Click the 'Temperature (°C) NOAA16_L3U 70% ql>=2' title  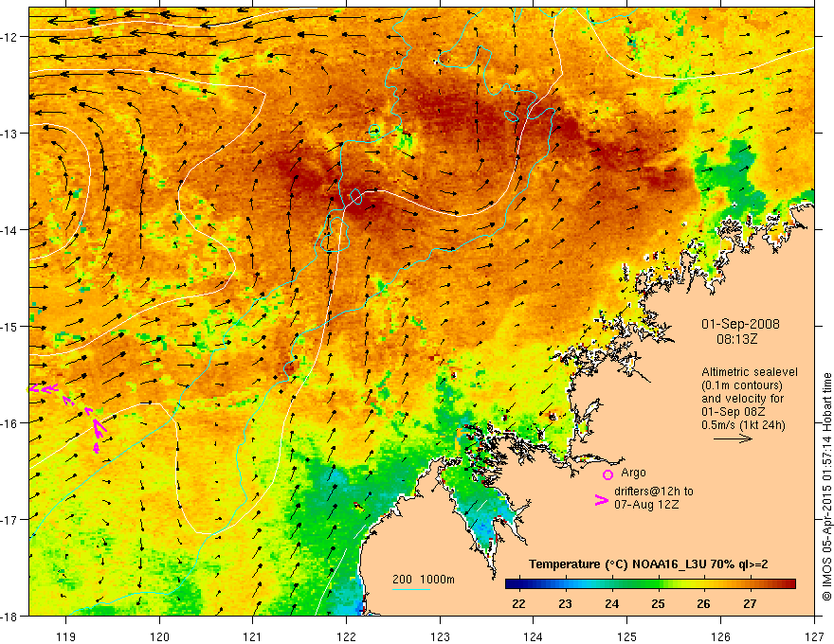pyautogui.click(x=648, y=564)
